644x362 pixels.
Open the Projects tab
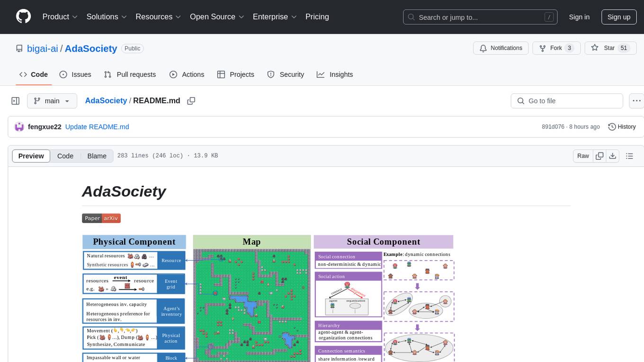click(x=236, y=74)
